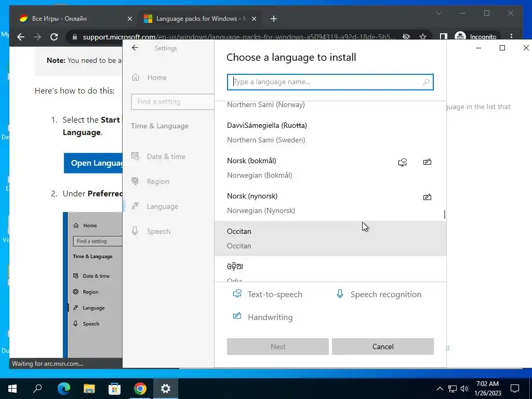The image size is (532, 399).
Task: Click text-to-speech icon on Norsk bokmål row
Action: tap(403, 162)
